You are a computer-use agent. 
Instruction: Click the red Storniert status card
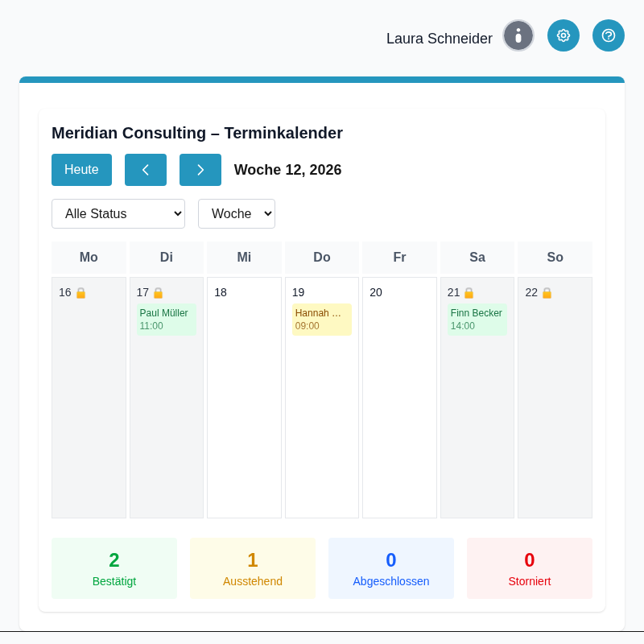[530, 568]
